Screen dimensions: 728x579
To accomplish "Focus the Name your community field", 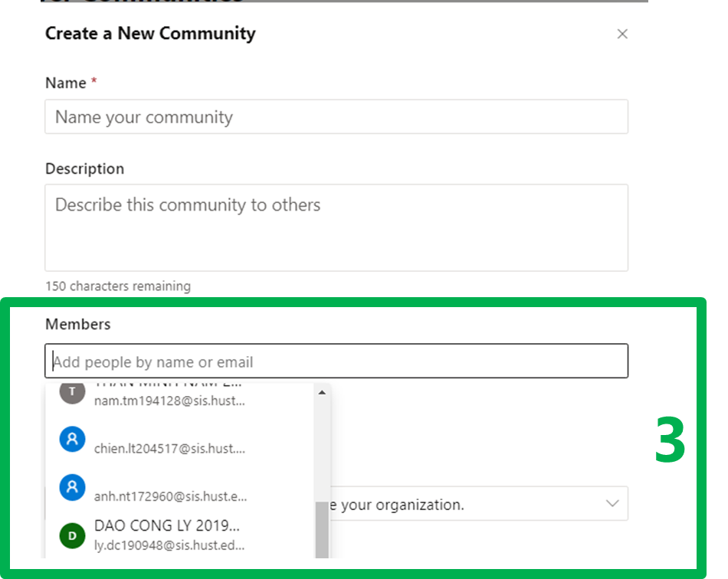I will [336, 117].
